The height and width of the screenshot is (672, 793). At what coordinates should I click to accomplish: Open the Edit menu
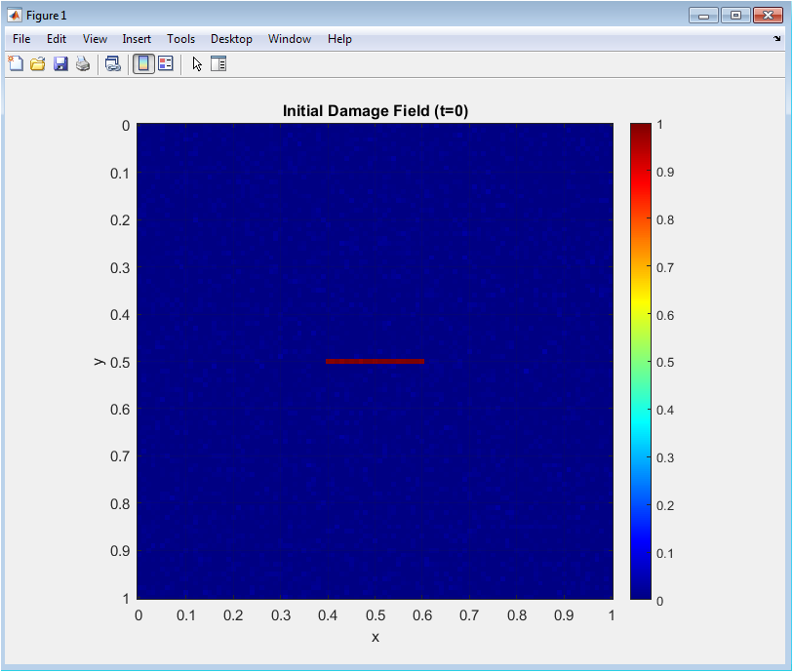57,39
